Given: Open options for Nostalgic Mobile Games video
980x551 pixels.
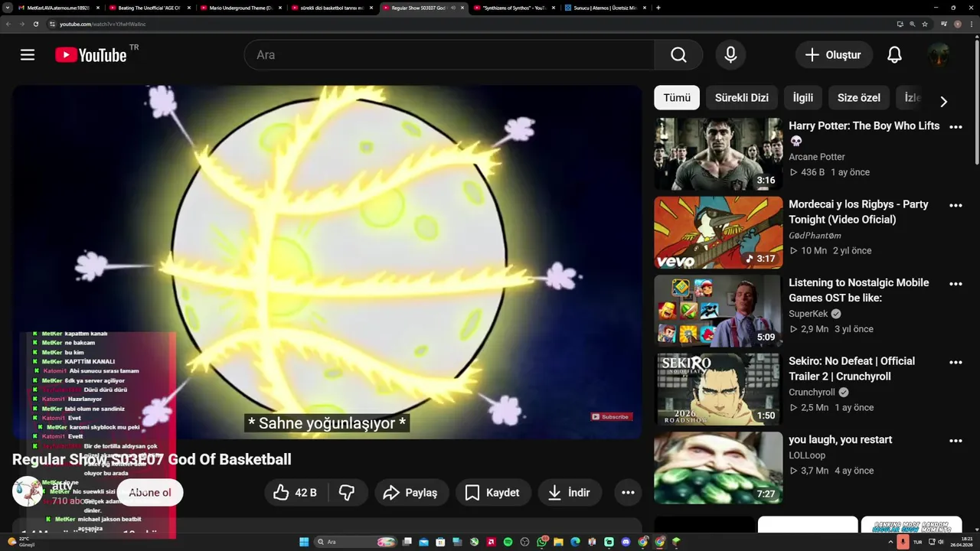Looking at the screenshot, I should coord(955,284).
